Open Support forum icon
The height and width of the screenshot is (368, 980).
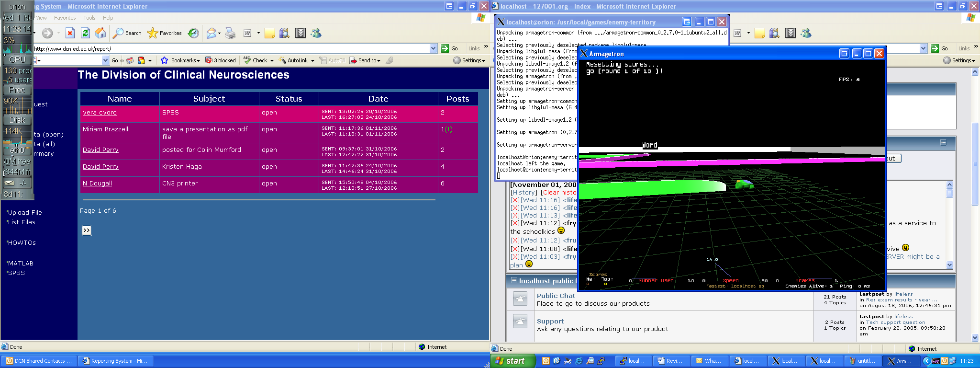pyautogui.click(x=520, y=321)
